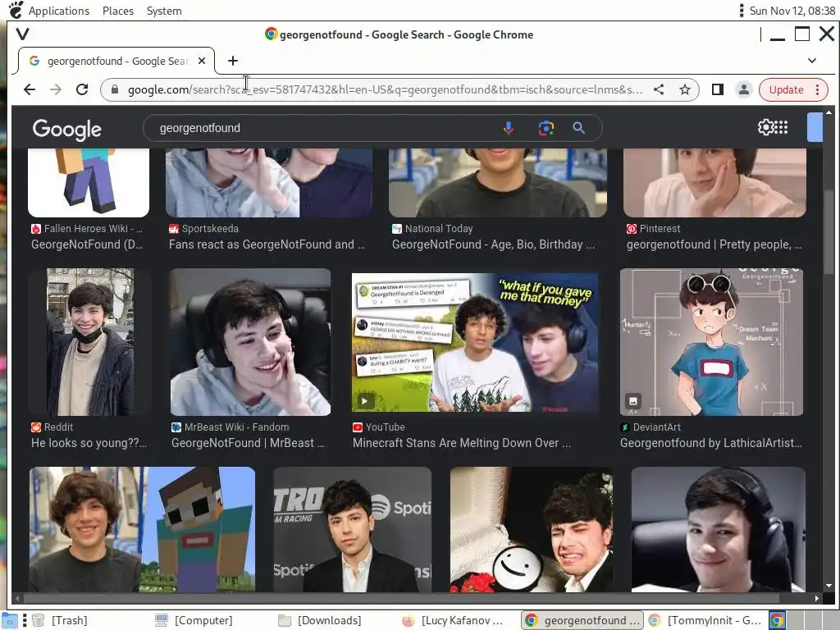This screenshot has width=840, height=630.
Task: Click the clock showing Sun Nov 12
Action: 792,11
